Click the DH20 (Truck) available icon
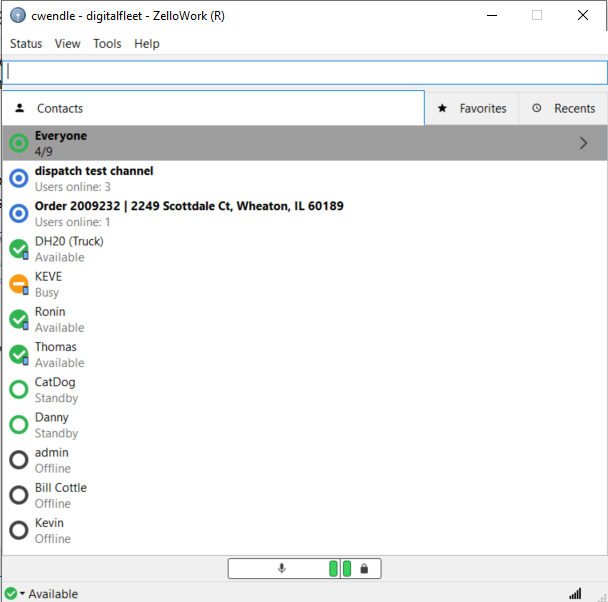608x602 pixels. pos(18,249)
